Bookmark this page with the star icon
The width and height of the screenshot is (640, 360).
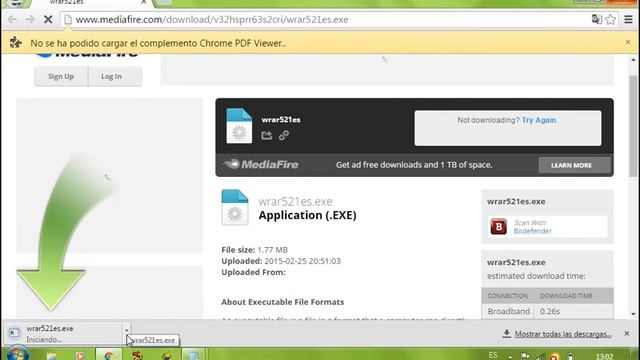click(611, 19)
